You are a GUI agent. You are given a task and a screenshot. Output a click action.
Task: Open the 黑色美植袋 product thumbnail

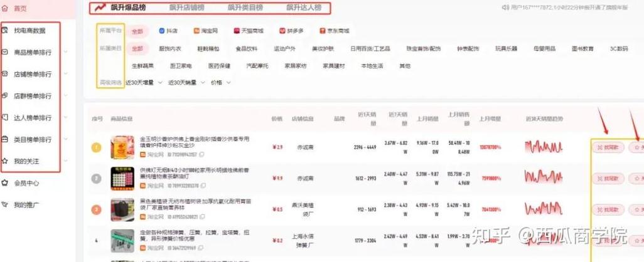(122, 209)
